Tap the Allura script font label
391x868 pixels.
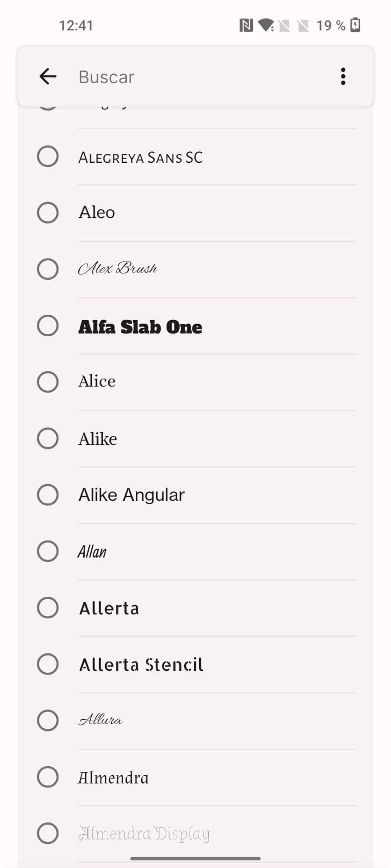coord(100,720)
